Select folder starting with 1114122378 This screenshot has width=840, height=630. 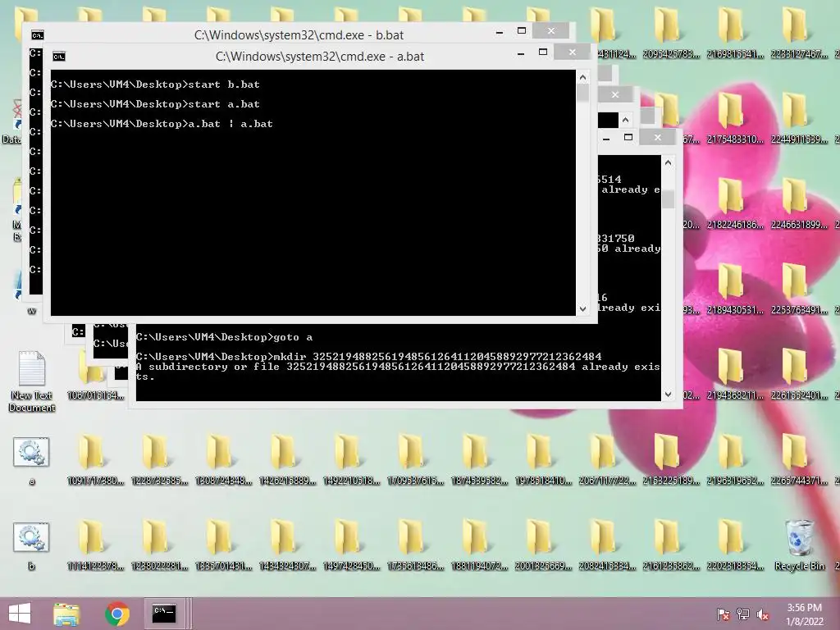95,546
